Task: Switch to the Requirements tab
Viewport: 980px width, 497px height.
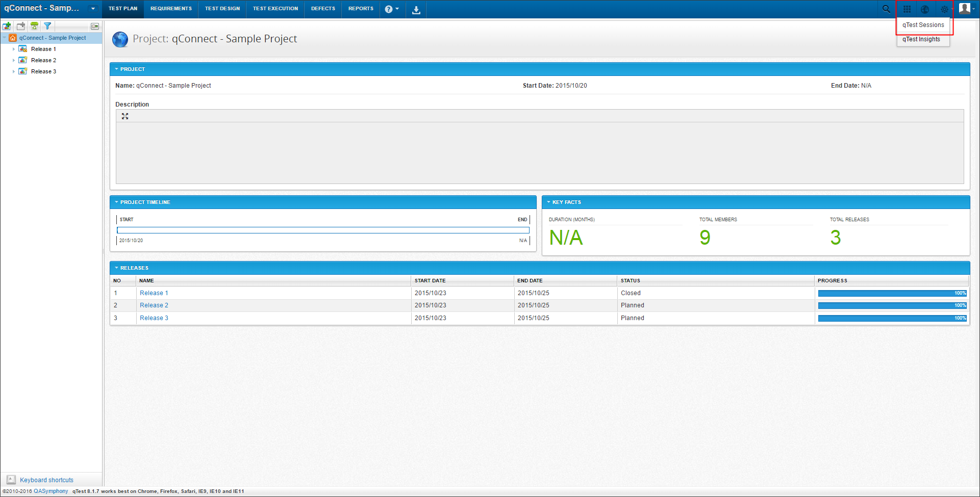Action: 171,9
